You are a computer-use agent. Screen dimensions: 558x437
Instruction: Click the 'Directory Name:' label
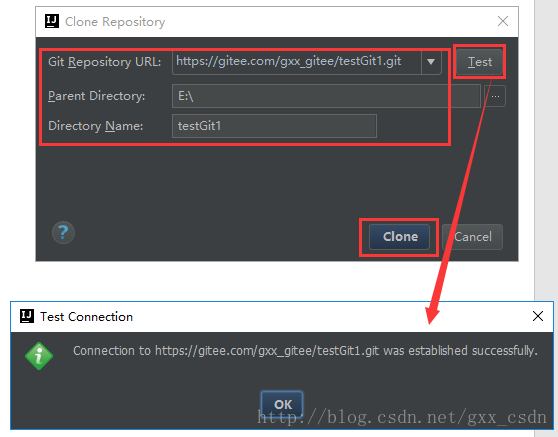point(96,126)
